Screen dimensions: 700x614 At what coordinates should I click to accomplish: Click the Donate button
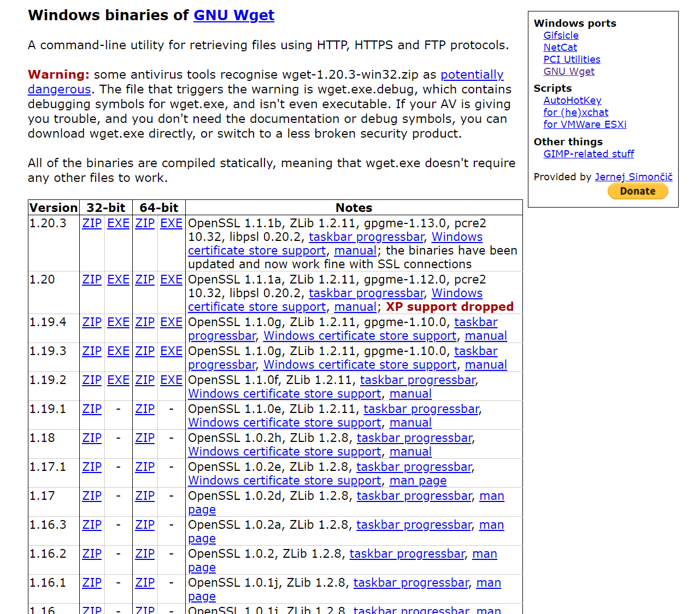coord(637,191)
